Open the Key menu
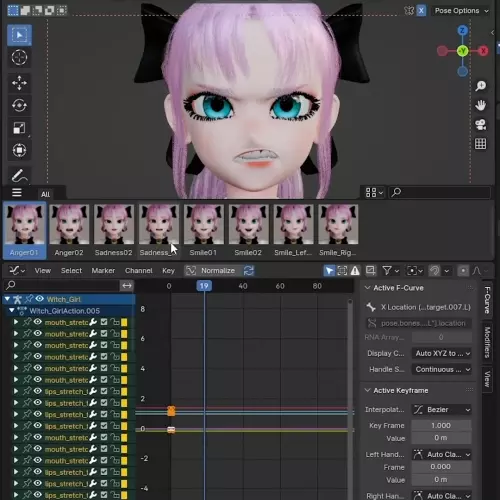This screenshot has width=500, height=500. (168, 271)
